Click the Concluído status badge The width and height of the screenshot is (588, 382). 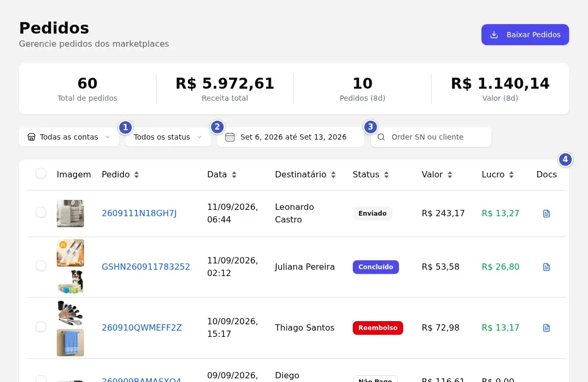click(x=376, y=267)
